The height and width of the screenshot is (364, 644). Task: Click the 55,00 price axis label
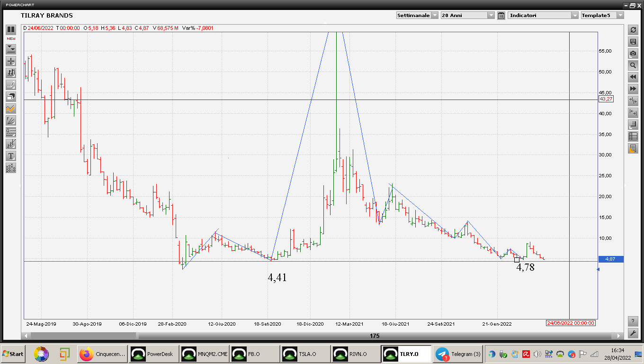pyautogui.click(x=605, y=51)
